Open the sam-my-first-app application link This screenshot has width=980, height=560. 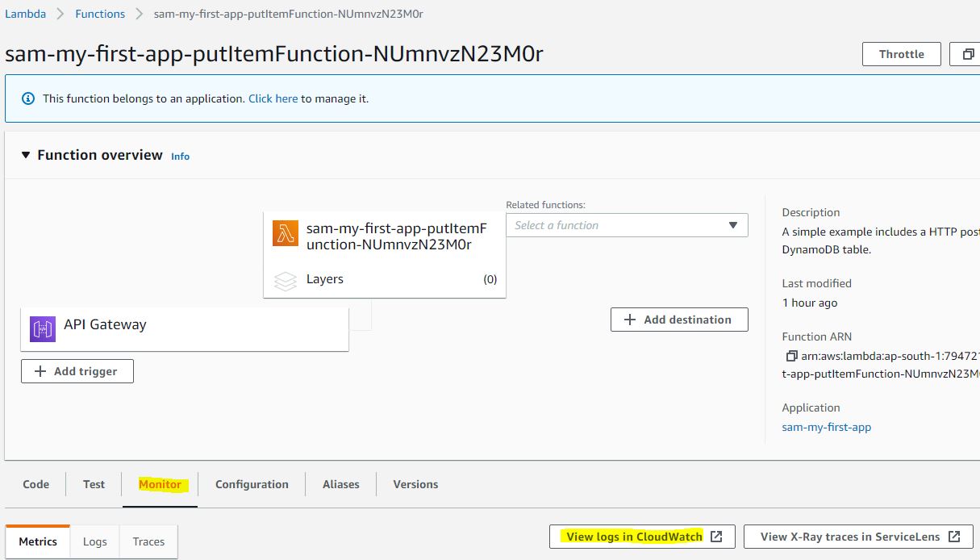click(826, 427)
